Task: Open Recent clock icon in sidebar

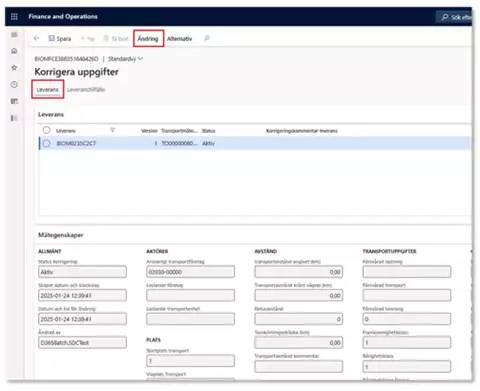Action: click(x=14, y=84)
